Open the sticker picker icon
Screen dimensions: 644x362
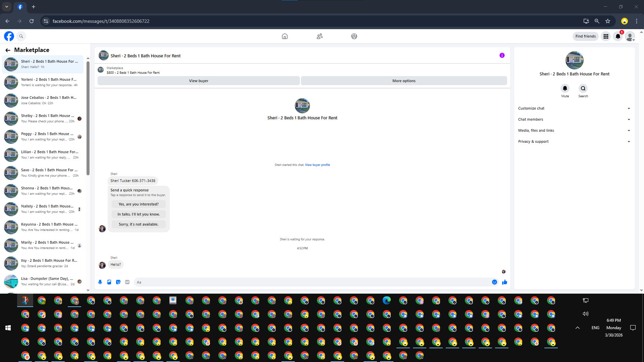tap(118, 282)
